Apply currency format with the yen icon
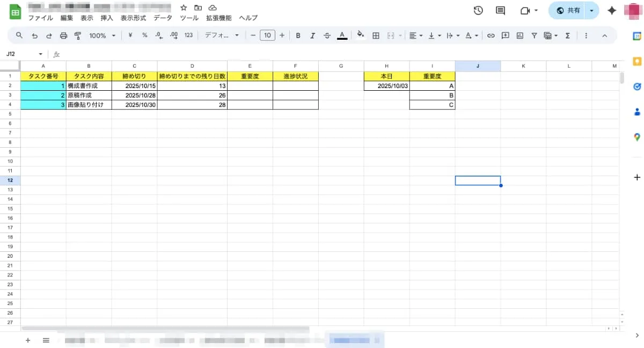 coord(129,35)
